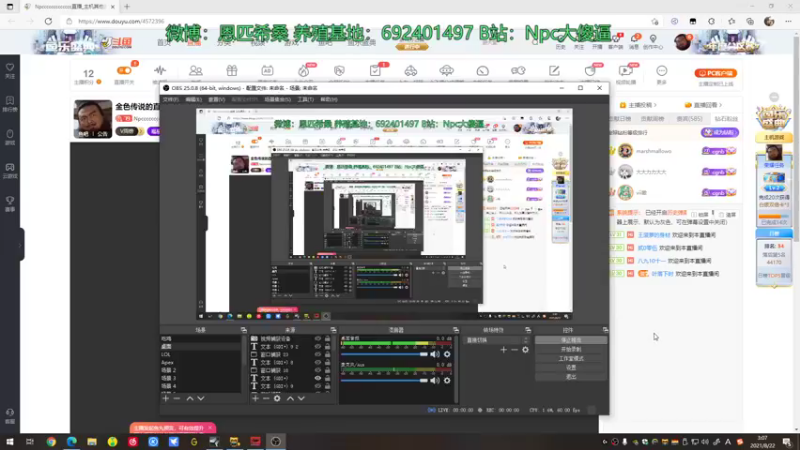This screenshot has width=800, height=450.
Task: Remove the selected source with the Sources minus icon
Action: tap(266, 398)
